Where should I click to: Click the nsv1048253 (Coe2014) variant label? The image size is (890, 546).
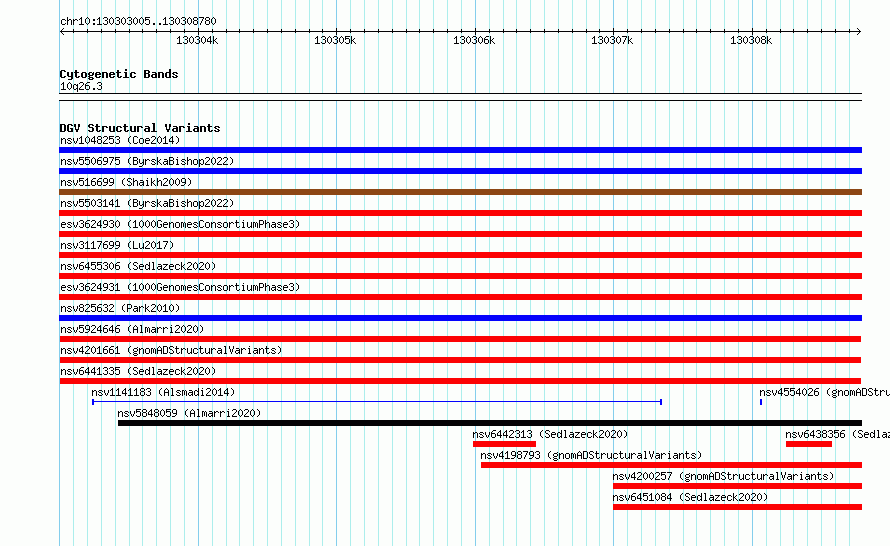coord(120,140)
